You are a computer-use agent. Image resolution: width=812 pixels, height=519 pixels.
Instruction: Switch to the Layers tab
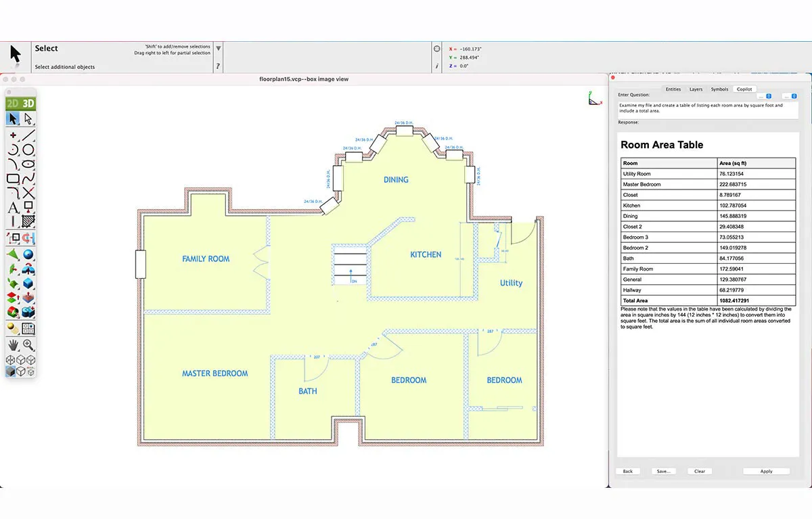pos(696,89)
